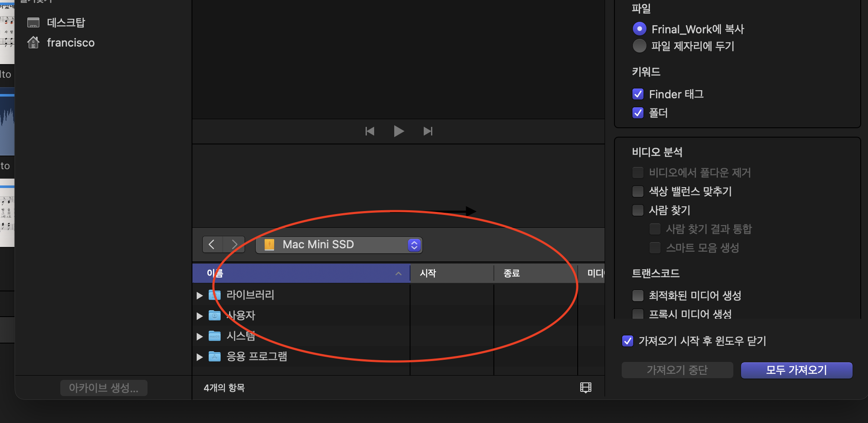
Task: Select 데스크탑 in the sidebar
Action: point(66,22)
